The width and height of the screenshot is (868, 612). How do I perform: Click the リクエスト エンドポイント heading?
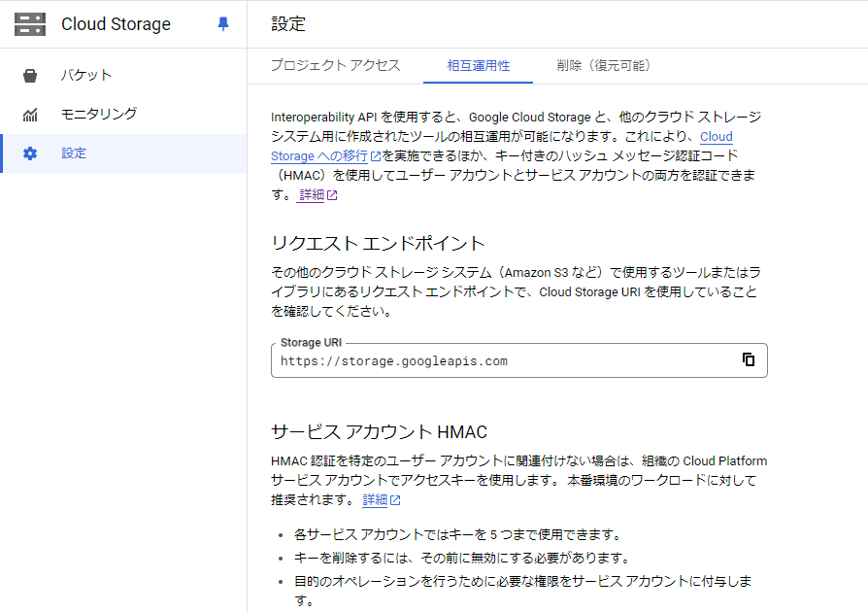[x=378, y=243]
